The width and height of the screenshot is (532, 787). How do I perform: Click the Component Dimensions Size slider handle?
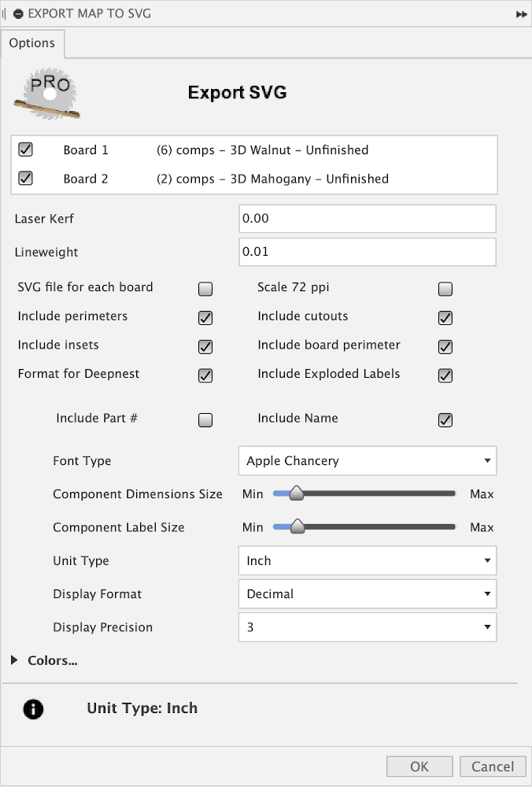pos(297,493)
